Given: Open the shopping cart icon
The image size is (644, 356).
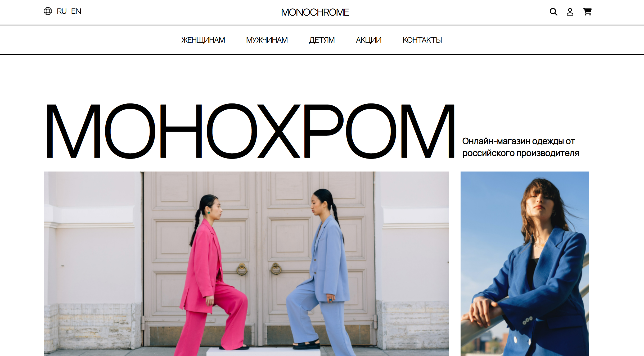Looking at the screenshot, I should 587,12.
